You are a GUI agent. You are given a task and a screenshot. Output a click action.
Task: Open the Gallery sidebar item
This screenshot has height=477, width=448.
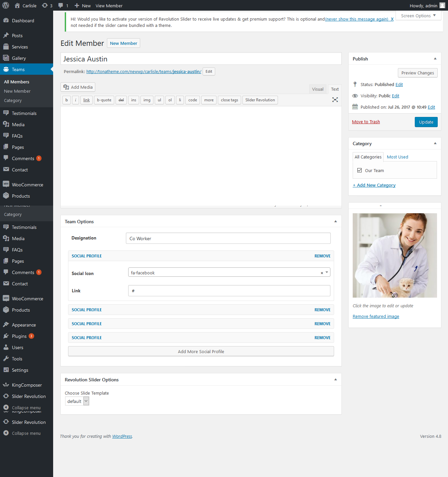[19, 58]
